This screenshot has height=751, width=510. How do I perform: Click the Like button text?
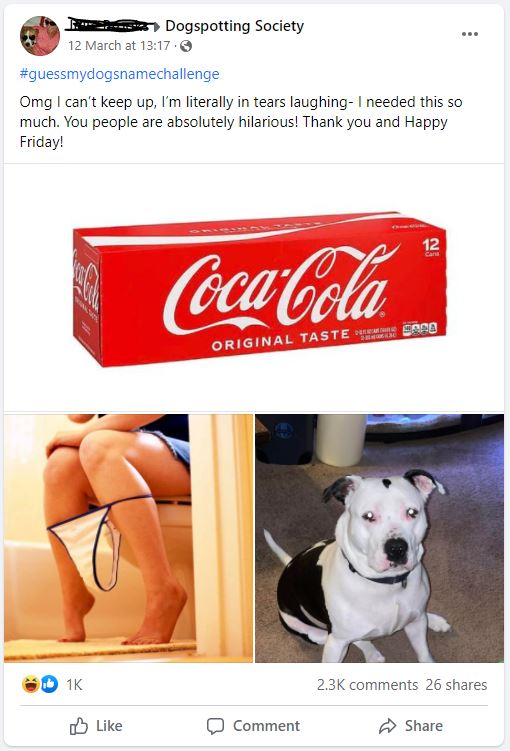pos(109,726)
